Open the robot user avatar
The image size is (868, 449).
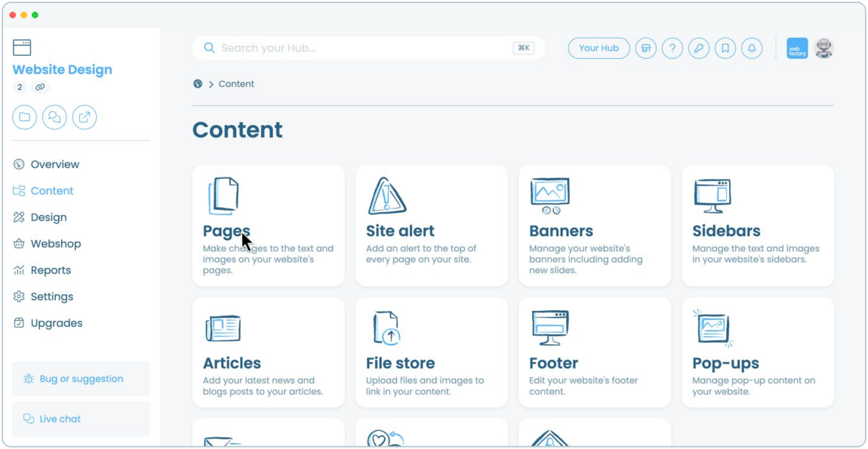(x=824, y=48)
